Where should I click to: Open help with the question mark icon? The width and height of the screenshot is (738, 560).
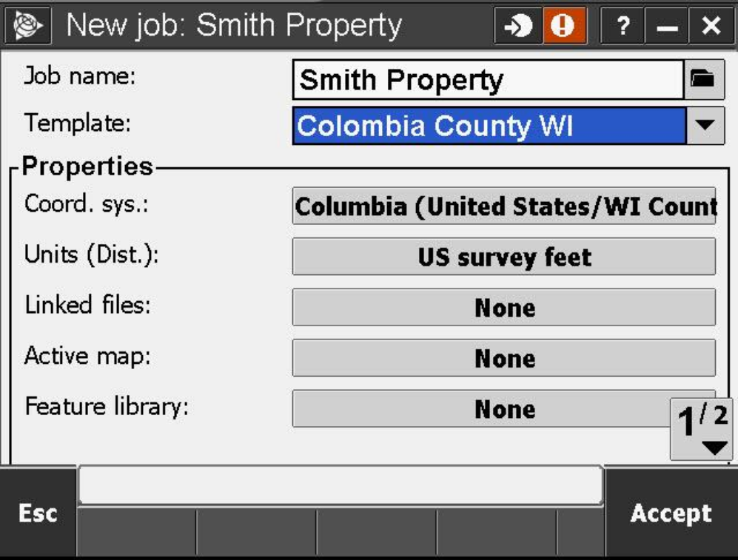[x=623, y=25]
